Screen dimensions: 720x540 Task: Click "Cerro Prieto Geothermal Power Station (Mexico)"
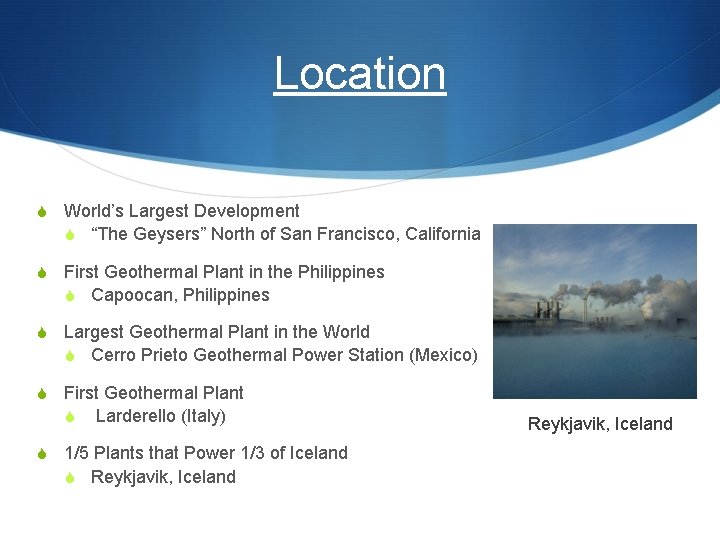[284, 355]
